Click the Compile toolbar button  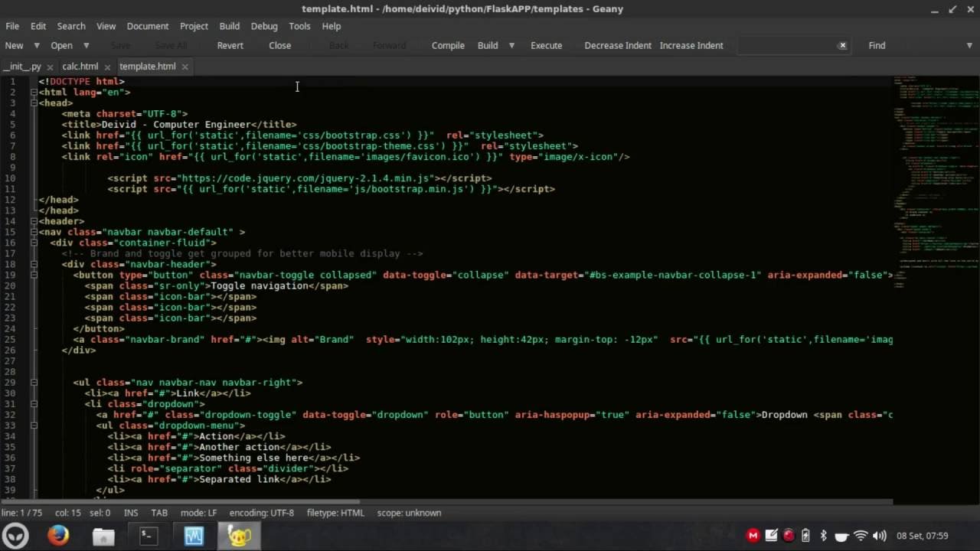click(448, 45)
